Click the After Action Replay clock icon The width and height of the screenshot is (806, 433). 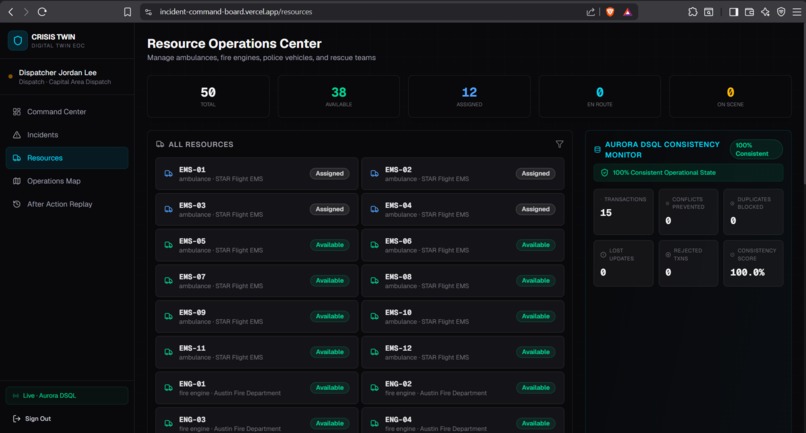click(16, 204)
